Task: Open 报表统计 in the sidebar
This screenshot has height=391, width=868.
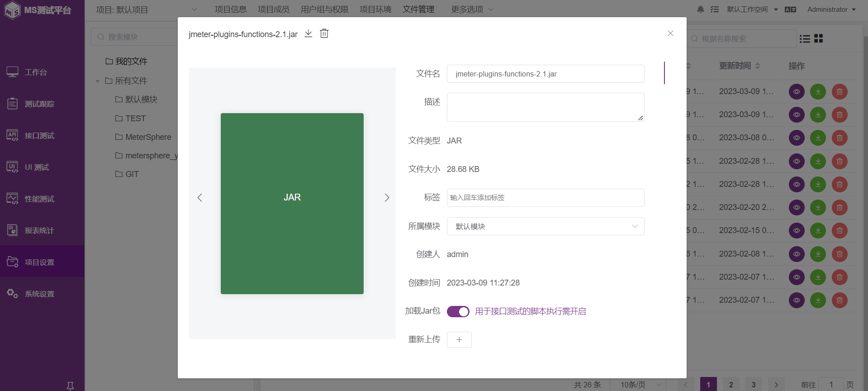Action: (x=42, y=230)
